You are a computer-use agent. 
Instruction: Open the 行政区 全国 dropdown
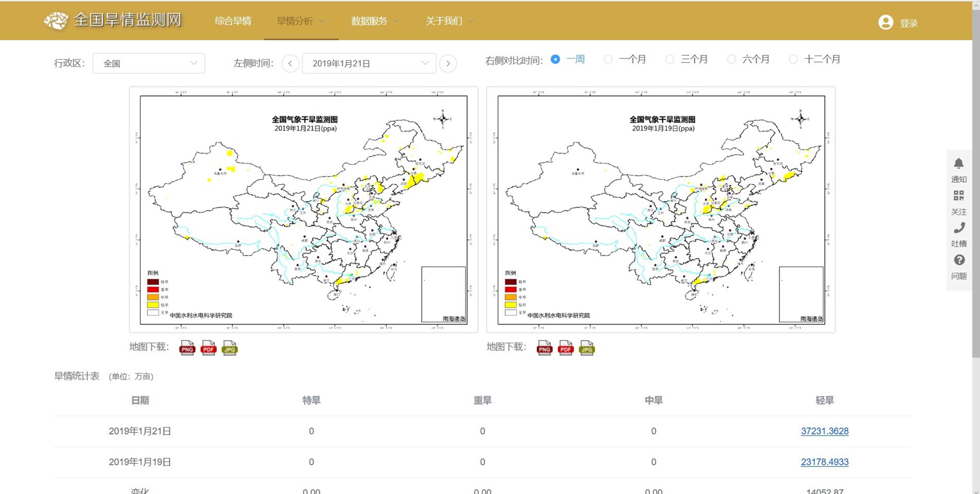pyautogui.click(x=149, y=63)
